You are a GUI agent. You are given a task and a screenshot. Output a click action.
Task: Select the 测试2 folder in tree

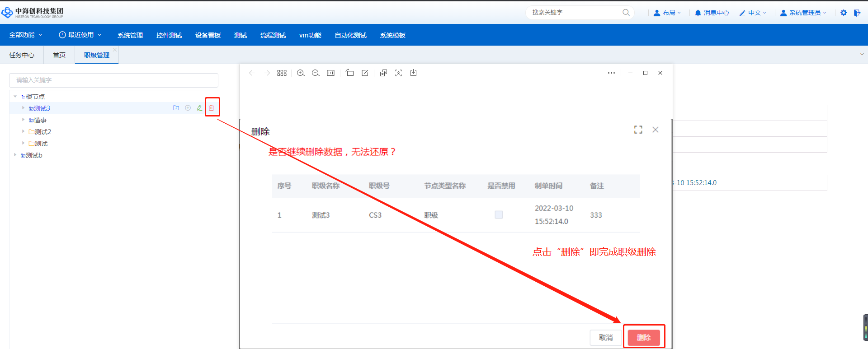(x=42, y=132)
